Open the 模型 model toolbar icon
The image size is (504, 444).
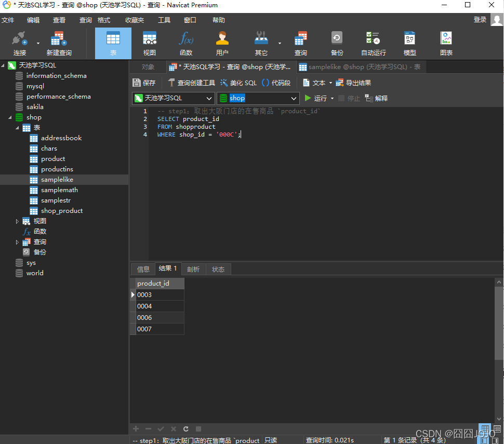coord(409,44)
